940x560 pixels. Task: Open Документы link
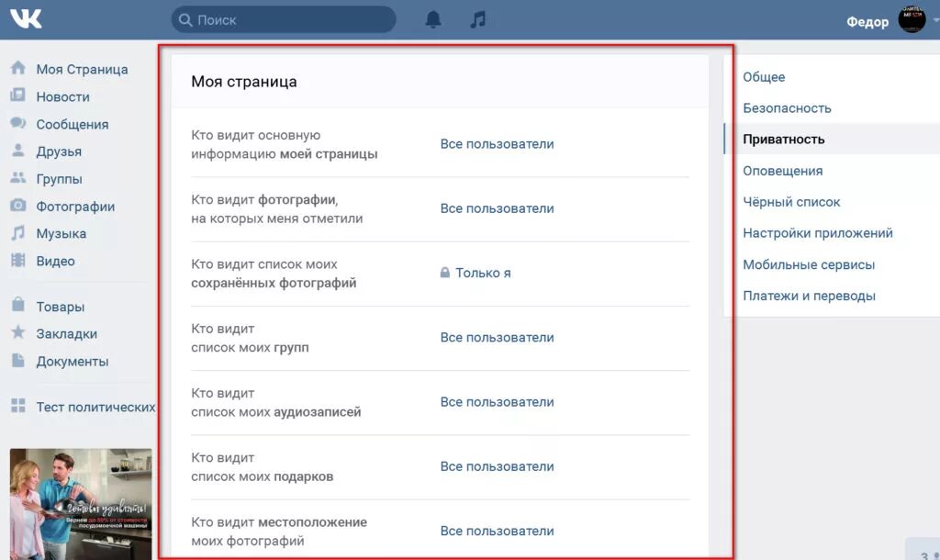point(73,362)
